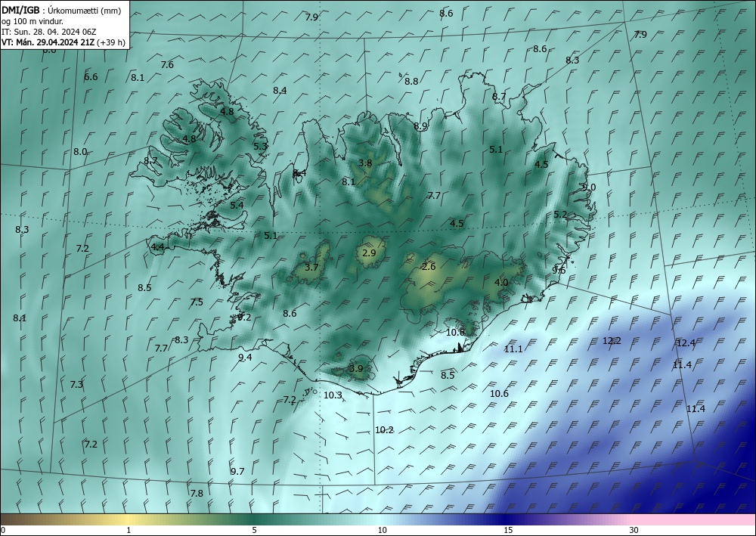Click the 3.7 value on the western glacier
Viewport: 756px width, 536px height.
tap(312, 267)
